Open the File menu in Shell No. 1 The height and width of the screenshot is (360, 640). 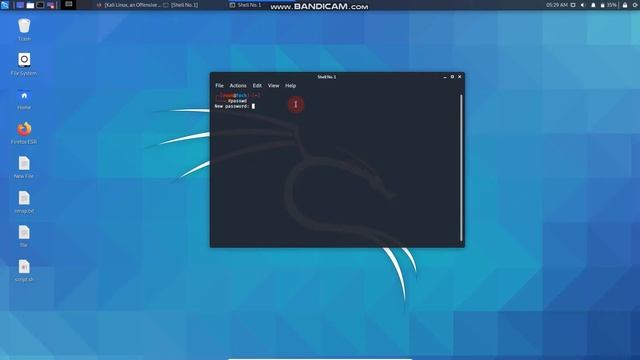point(219,86)
